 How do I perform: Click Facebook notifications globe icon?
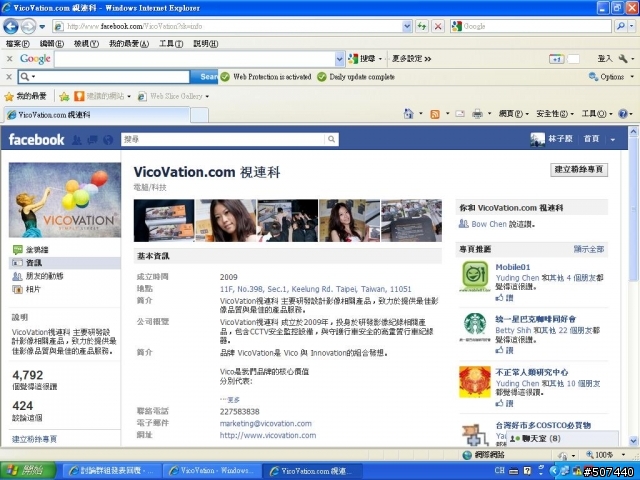108,140
